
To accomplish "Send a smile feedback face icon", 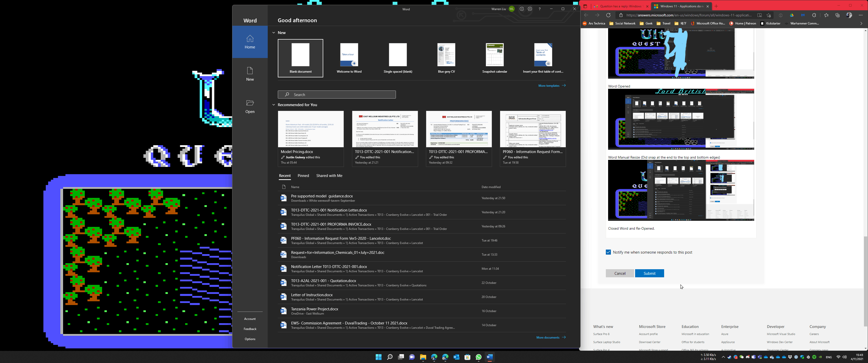I will [522, 9].
